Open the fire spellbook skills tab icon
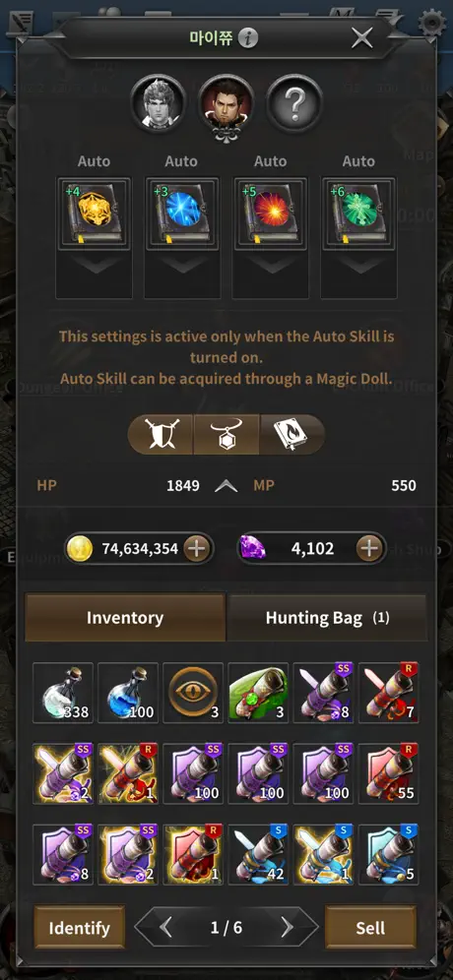This screenshot has height=980, width=453. pos(291,434)
